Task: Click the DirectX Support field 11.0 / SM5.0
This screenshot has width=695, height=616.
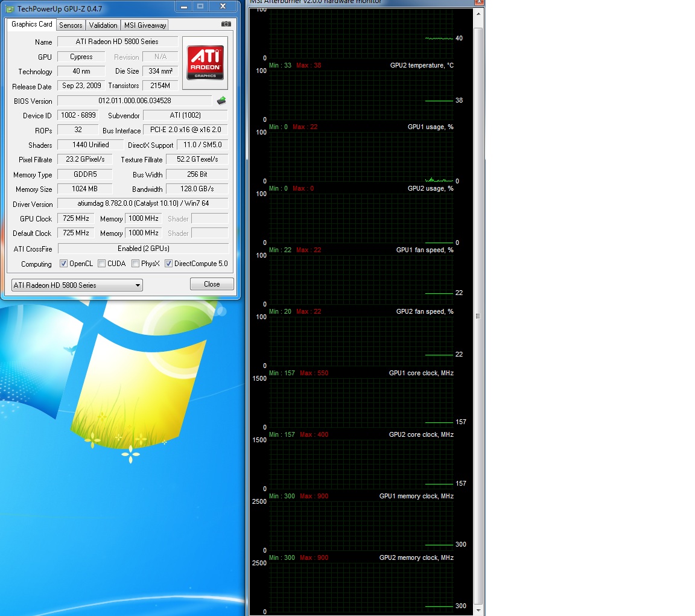Action: click(203, 145)
